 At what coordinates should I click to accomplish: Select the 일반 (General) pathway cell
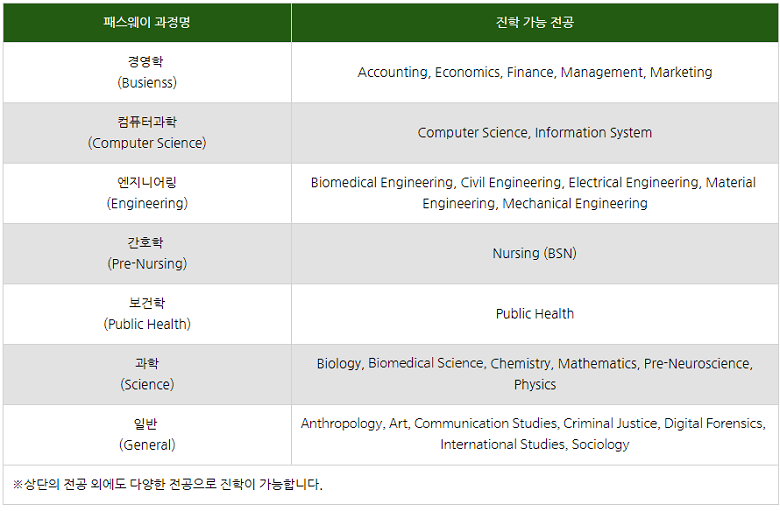[147, 434]
